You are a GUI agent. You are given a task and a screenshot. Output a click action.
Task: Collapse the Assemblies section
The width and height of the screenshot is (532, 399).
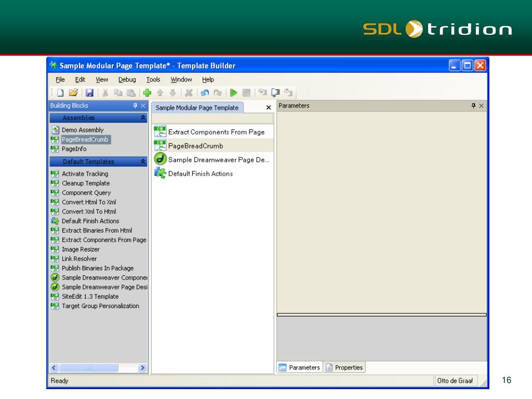point(143,118)
